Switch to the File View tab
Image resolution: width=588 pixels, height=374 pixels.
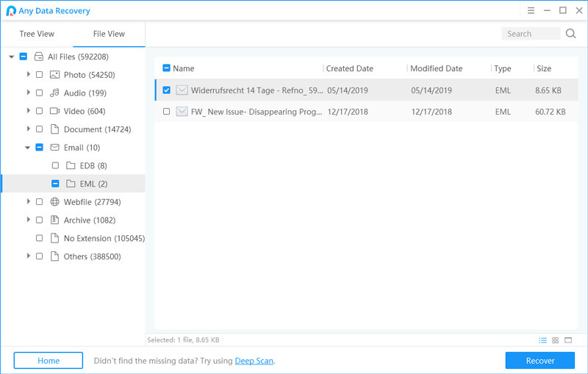click(109, 34)
